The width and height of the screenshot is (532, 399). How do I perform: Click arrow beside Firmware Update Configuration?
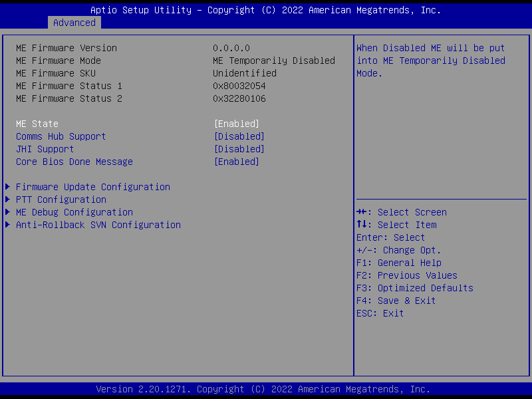tap(8, 187)
